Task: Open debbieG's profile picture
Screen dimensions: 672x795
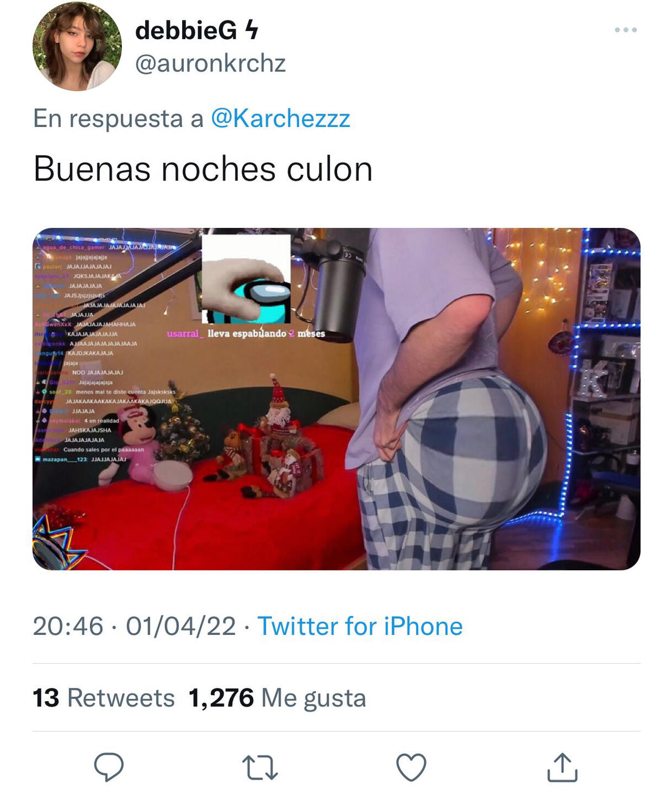Action: click(x=77, y=46)
